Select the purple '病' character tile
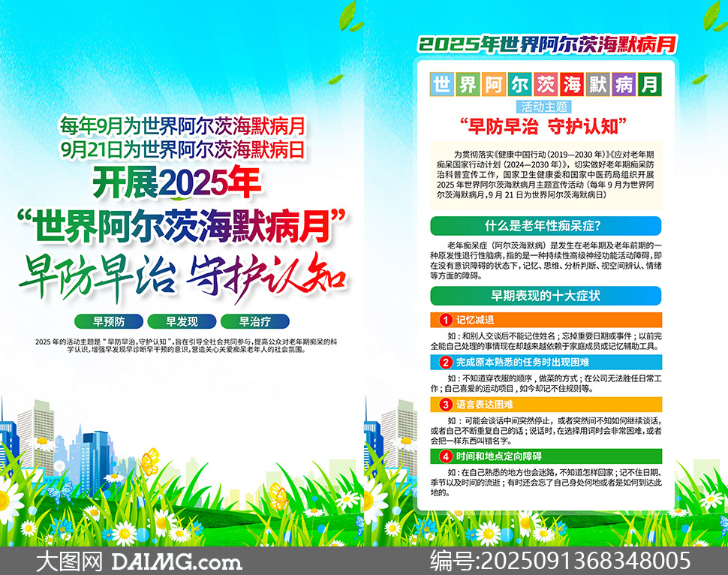This screenshot has height=575, width=728. tap(624, 85)
